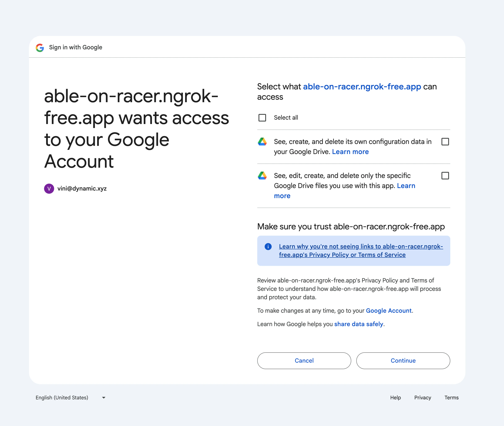Open link about missing Privacy Policy links
The image size is (504, 426).
point(361,250)
